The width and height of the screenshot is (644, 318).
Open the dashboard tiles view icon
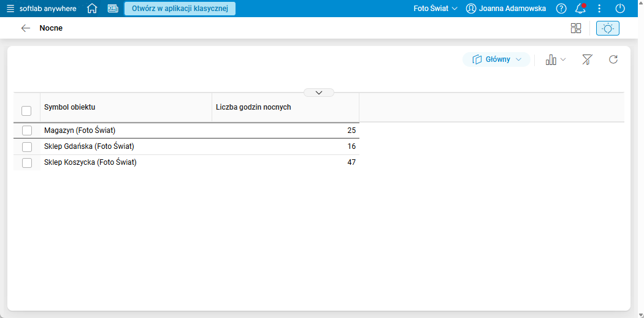(576, 28)
